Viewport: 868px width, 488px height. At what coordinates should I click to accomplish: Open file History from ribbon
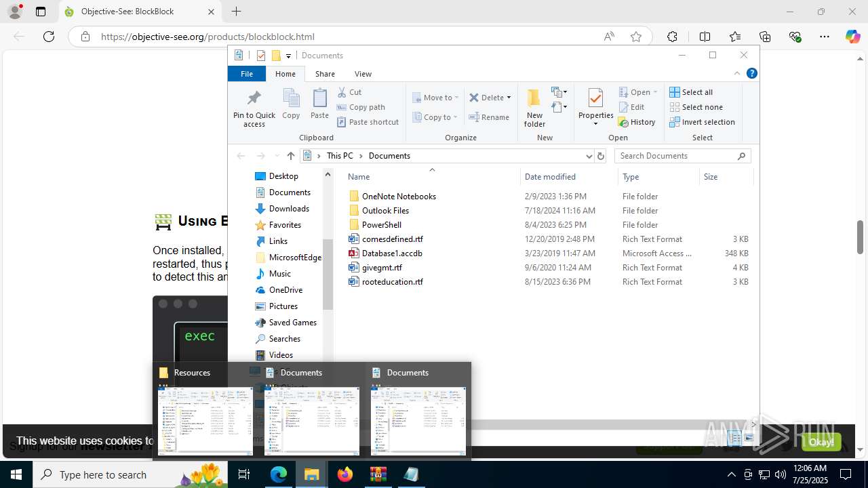636,122
